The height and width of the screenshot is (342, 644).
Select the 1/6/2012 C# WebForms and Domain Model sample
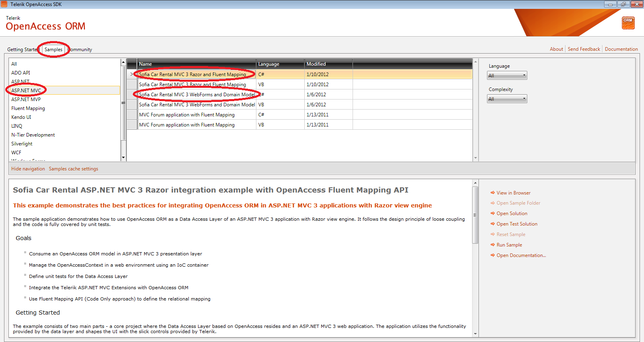pos(299,95)
